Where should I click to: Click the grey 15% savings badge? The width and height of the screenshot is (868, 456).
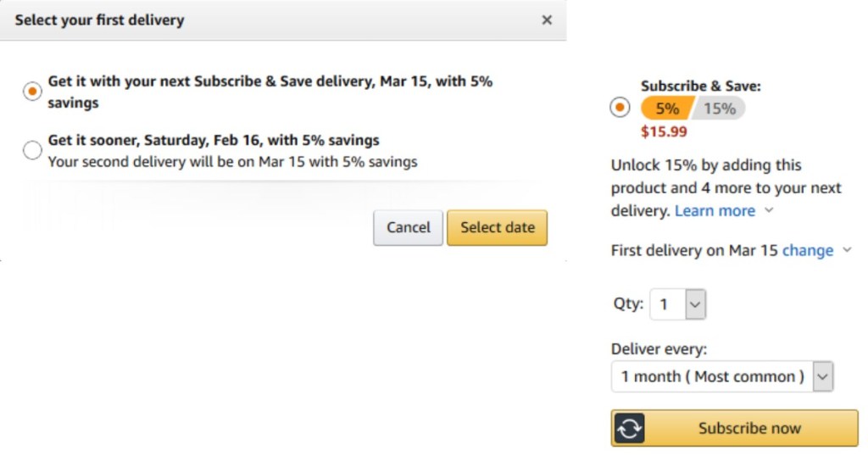coord(719,108)
